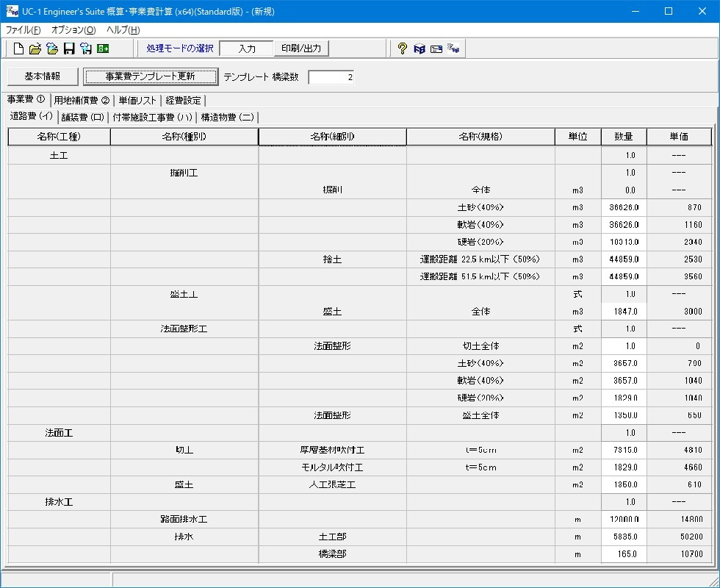Click the 人工張芝工 cell
This screenshot has width=720, height=588.
(x=332, y=484)
